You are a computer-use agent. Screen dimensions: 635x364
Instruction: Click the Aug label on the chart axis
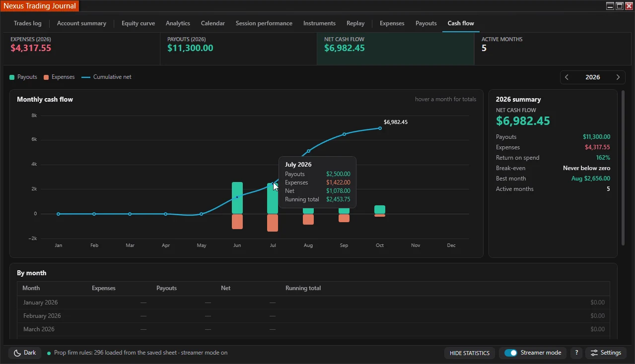coord(308,245)
